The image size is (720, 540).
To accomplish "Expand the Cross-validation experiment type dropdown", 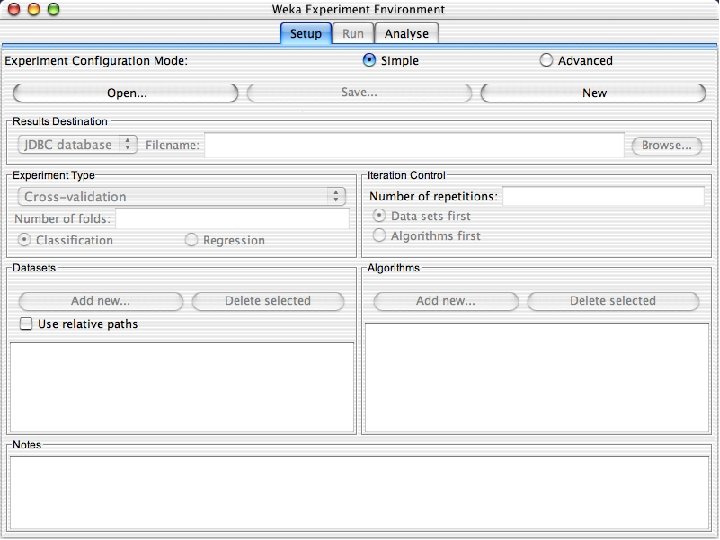I will (182, 197).
